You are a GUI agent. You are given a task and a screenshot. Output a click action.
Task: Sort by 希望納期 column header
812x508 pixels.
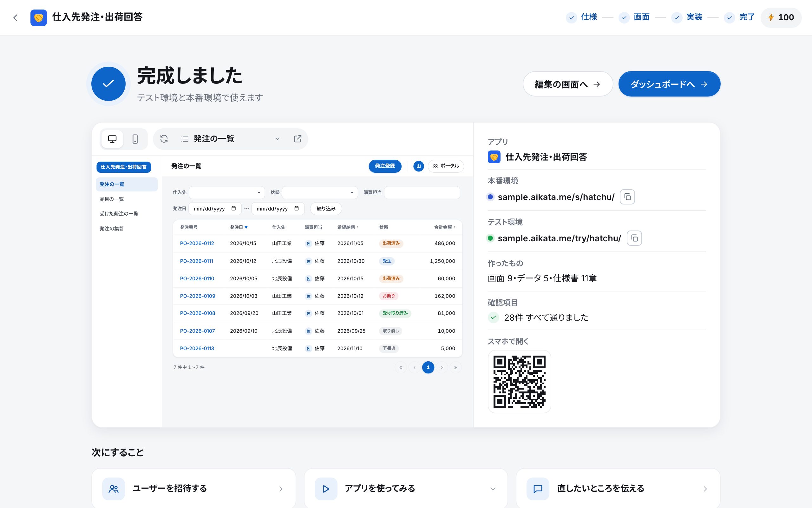coord(348,227)
